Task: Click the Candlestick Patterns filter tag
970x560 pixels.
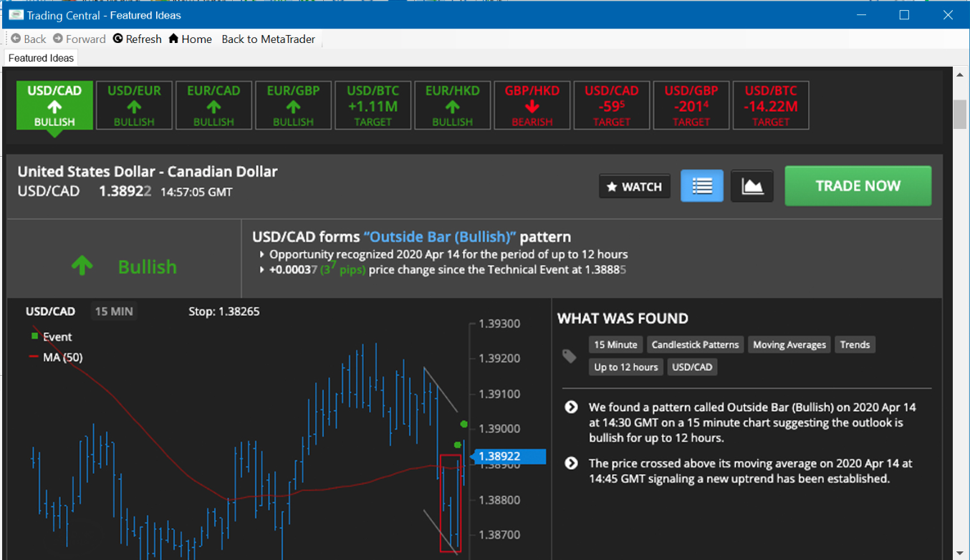Action: tap(695, 344)
